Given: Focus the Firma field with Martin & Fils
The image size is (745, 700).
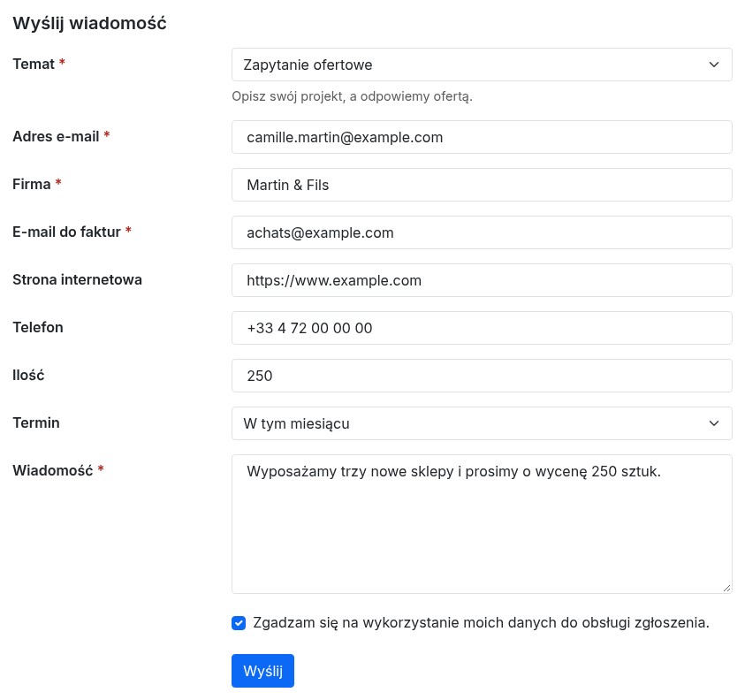Looking at the screenshot, I should (482, 185).
